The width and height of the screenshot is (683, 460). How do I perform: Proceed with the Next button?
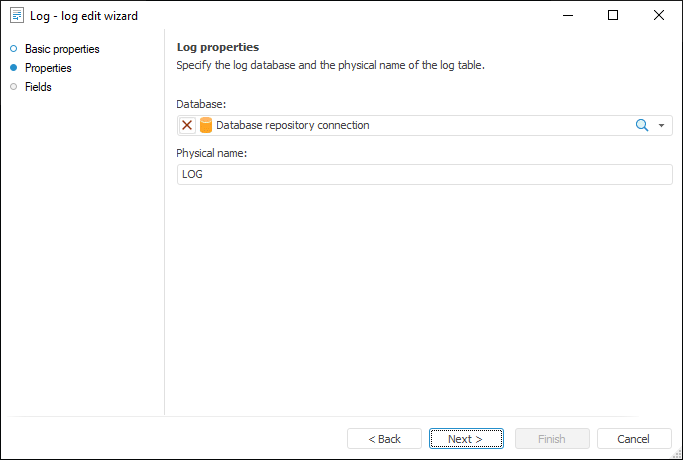tap(465, 439)
